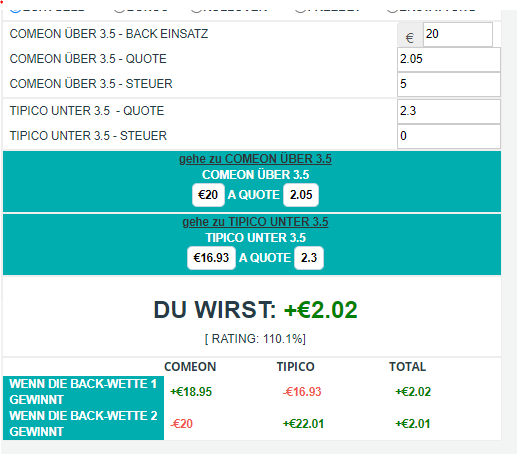Click the 2.05 quote badge under Comeon

tap(301, 195)
